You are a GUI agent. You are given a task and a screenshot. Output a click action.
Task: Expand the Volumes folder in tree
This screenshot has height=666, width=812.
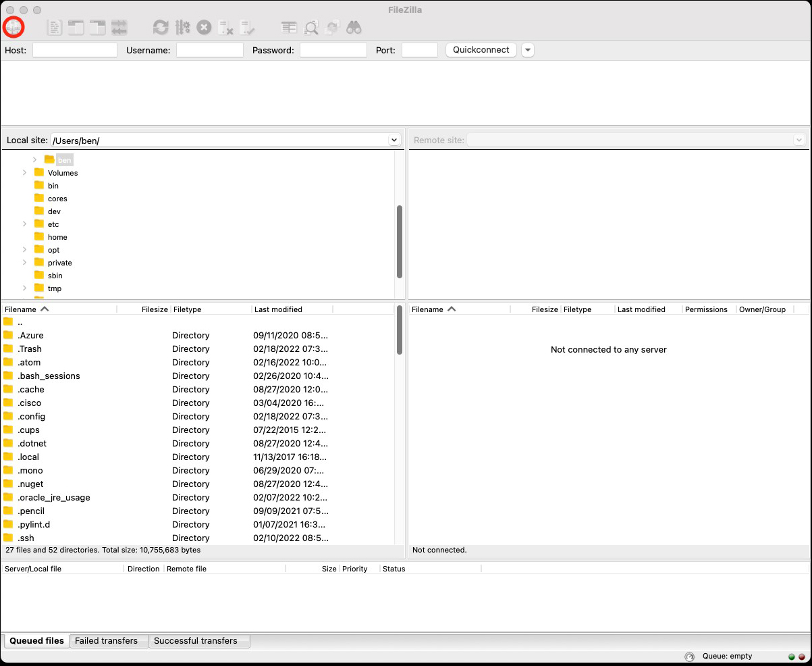coord(25,173)
